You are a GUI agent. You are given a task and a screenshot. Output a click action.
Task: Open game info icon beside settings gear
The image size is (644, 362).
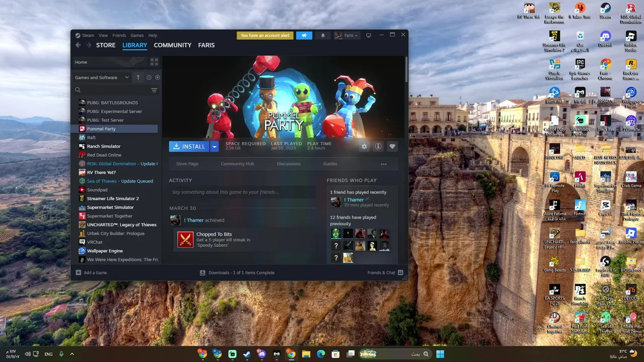click(x=378, y=146)
